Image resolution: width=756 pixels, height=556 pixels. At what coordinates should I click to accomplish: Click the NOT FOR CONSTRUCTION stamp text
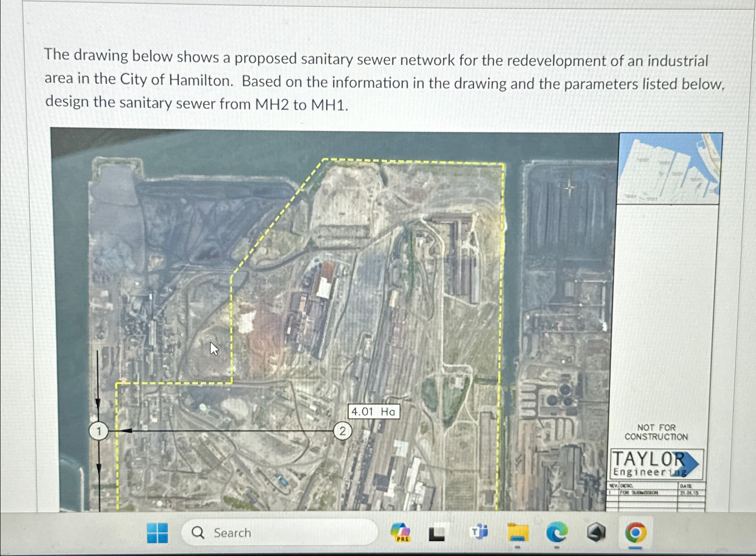click(x=656, y=432)
